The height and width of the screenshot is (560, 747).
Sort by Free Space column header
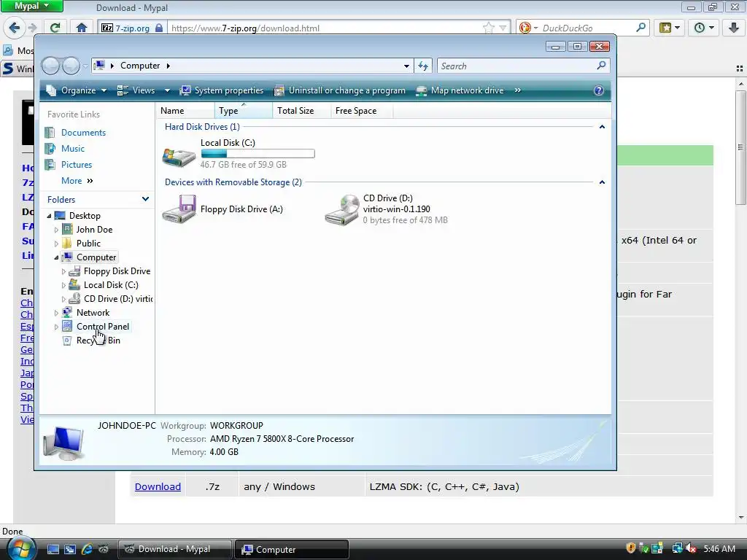pyautogui.click(x=362, y=111)
